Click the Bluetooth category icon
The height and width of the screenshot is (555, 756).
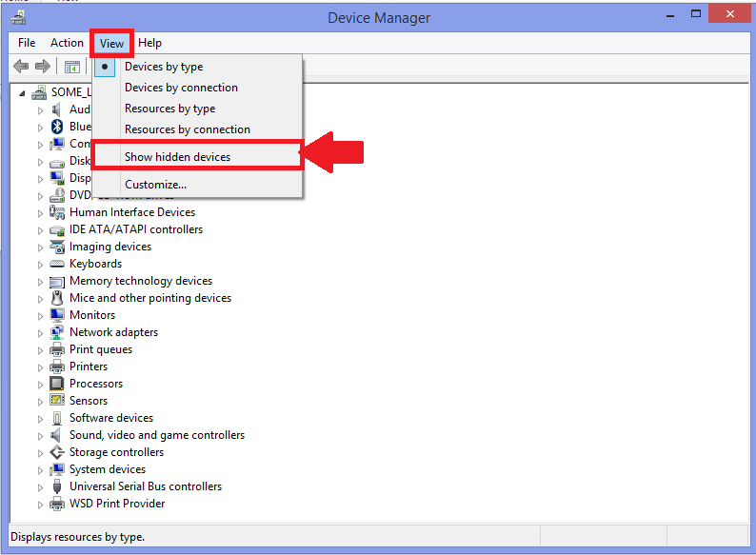pyautogui.click(x=57, y=127)
